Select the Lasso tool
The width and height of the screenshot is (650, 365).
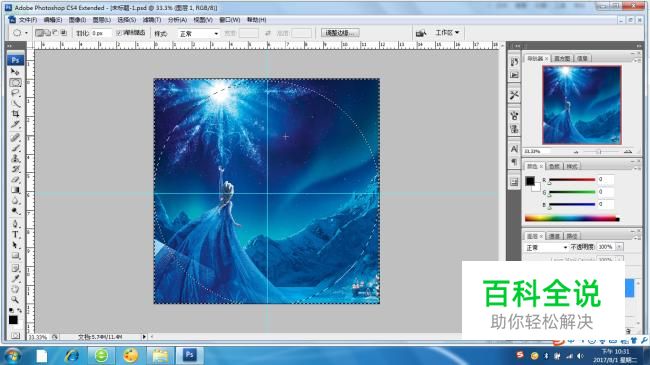15,93
